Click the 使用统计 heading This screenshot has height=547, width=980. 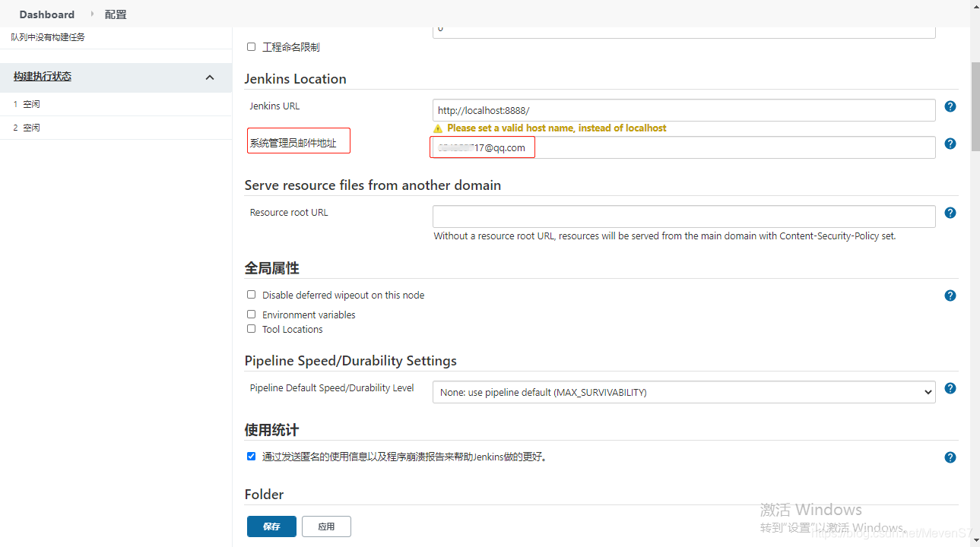click(x=271, y=430)
